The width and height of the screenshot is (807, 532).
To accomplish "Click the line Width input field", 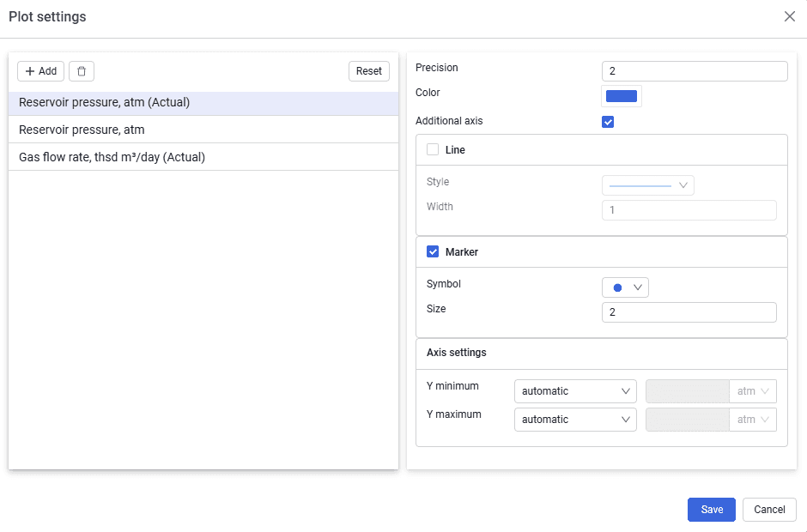I will tap(689, 210).
